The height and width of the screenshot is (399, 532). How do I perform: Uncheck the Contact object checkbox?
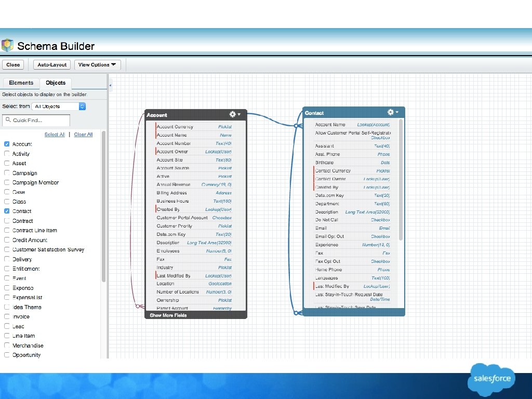tap(7, 211)
